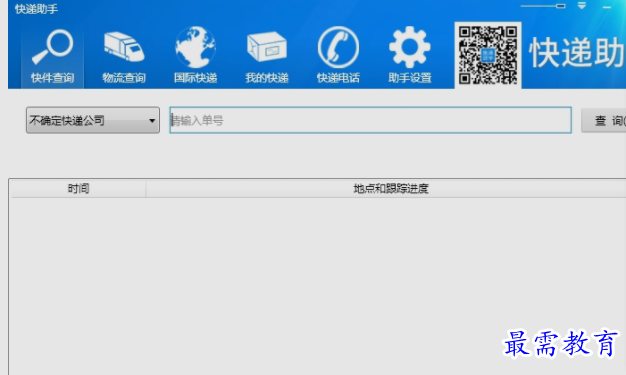The width and height of the screenshot is (626, 375).
Task: Expand the 不确定快递公司 courier dropdown
Action: (93, 120)
